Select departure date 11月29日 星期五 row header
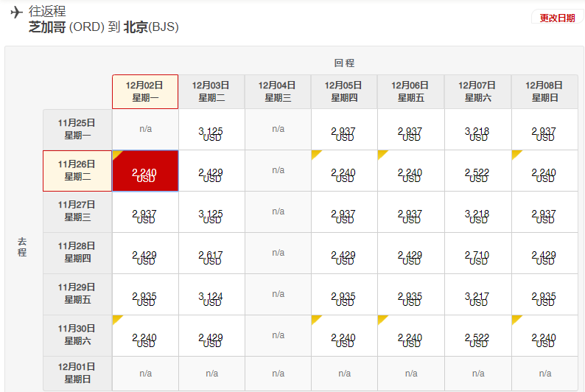Viewport: 585px width, 392px height. tap(77, 294)
